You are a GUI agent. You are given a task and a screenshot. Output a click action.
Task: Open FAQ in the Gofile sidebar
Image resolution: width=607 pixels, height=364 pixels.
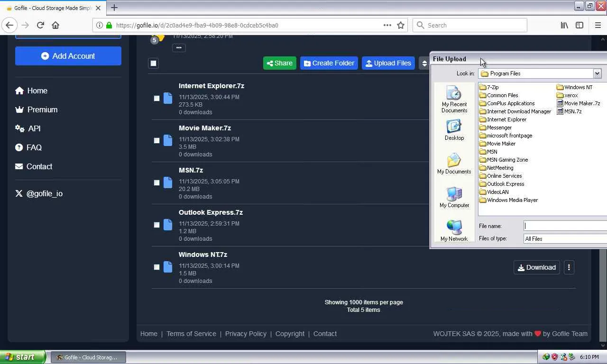28,147
